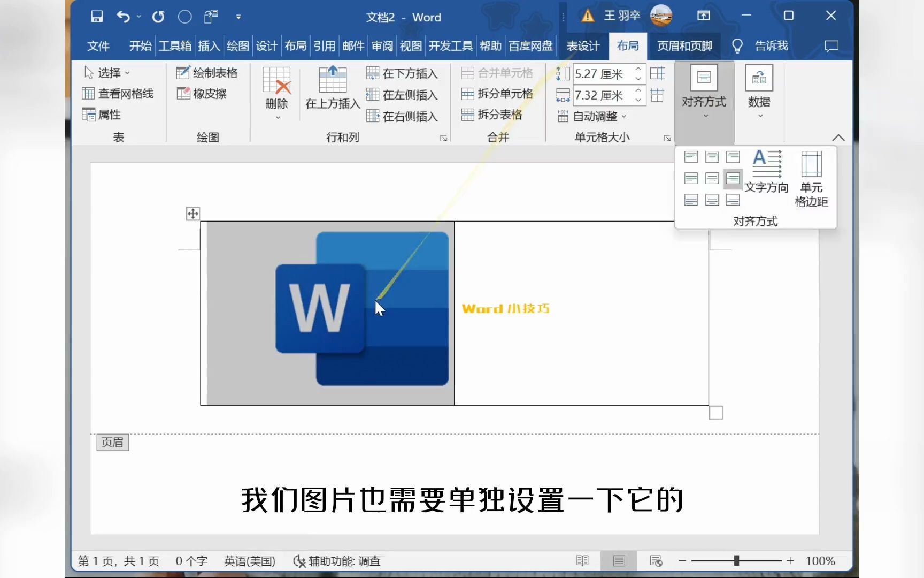The image size is (924, 578).
Task: Select align center left
Action: coord(691,178)
